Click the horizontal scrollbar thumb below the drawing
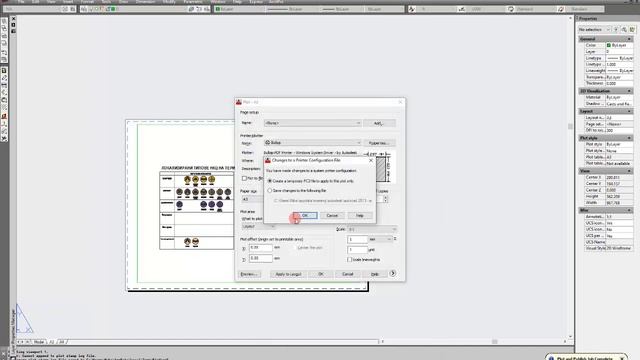640x360 pixels. coord(495,342)
